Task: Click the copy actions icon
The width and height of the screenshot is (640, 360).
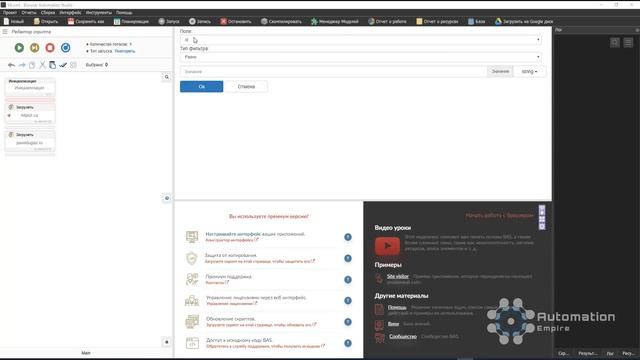Action: [x=32, y=65]
